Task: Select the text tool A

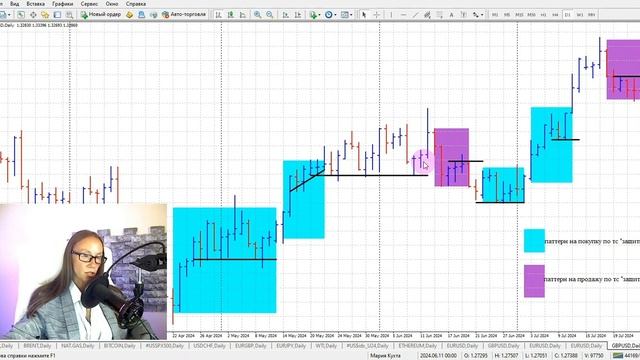Action: point(451,15)
